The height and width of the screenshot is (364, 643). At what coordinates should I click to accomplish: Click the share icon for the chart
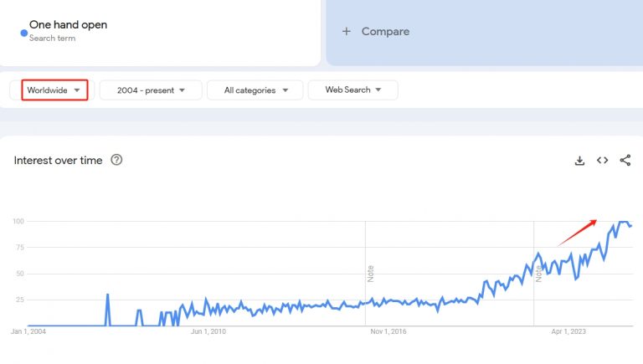point(625,161)
